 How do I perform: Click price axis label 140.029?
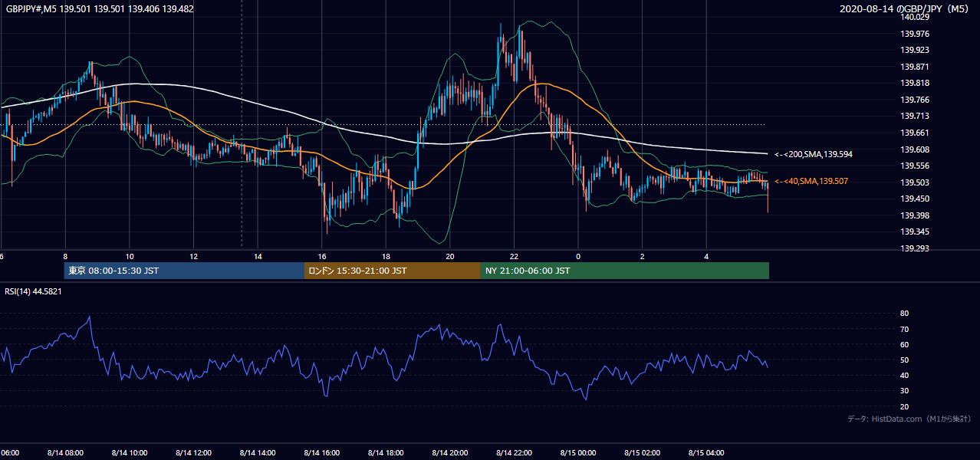pos(914,17)
